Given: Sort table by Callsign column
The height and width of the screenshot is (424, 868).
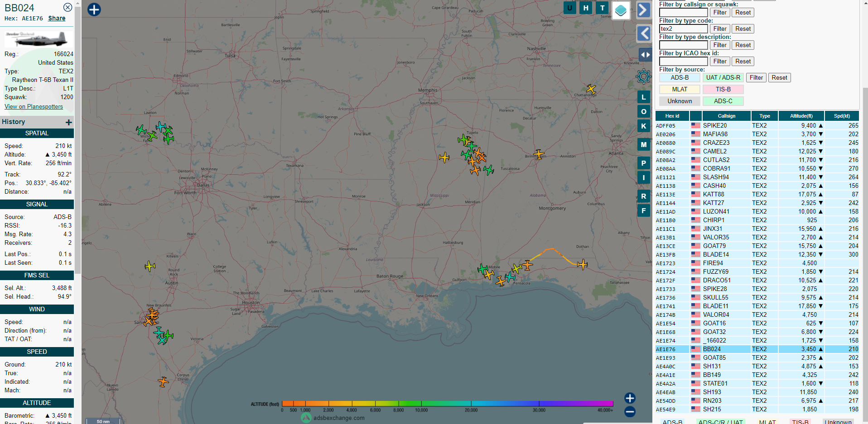Looking at the screenshot, I should [726, 116].
